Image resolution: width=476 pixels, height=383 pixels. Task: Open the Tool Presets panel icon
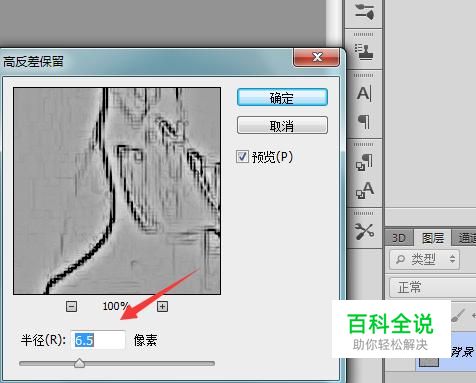[364, 231]
